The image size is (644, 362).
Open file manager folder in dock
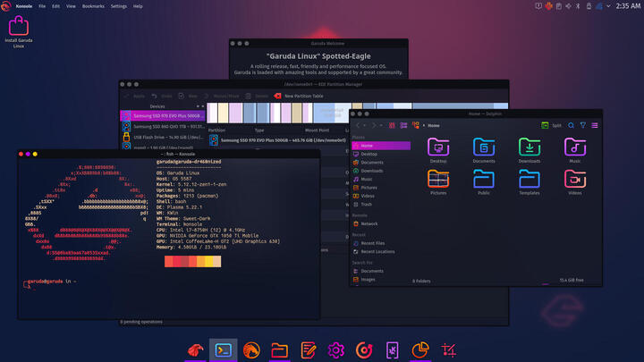pos(279,350)
